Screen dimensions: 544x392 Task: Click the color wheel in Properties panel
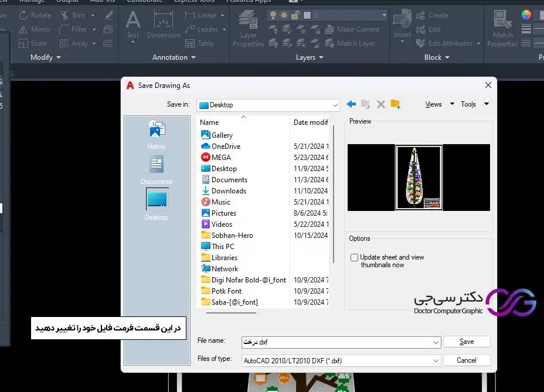point(526,15)
